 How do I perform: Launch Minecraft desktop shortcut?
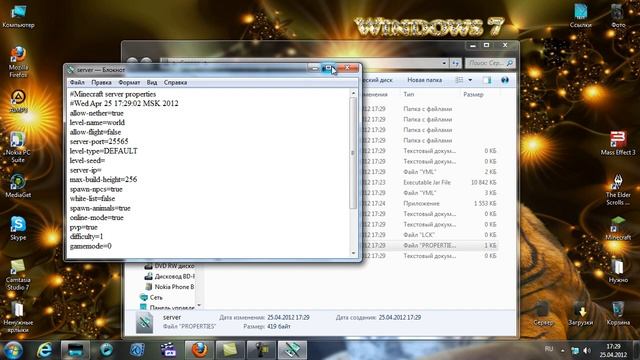(x=618, y=228)
